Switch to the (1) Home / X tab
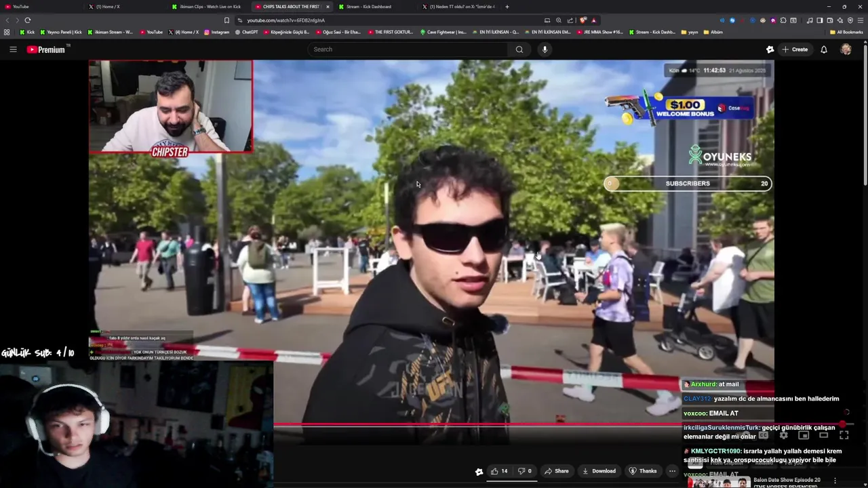This screenshot has height=488, width=868. coord(124,7)
